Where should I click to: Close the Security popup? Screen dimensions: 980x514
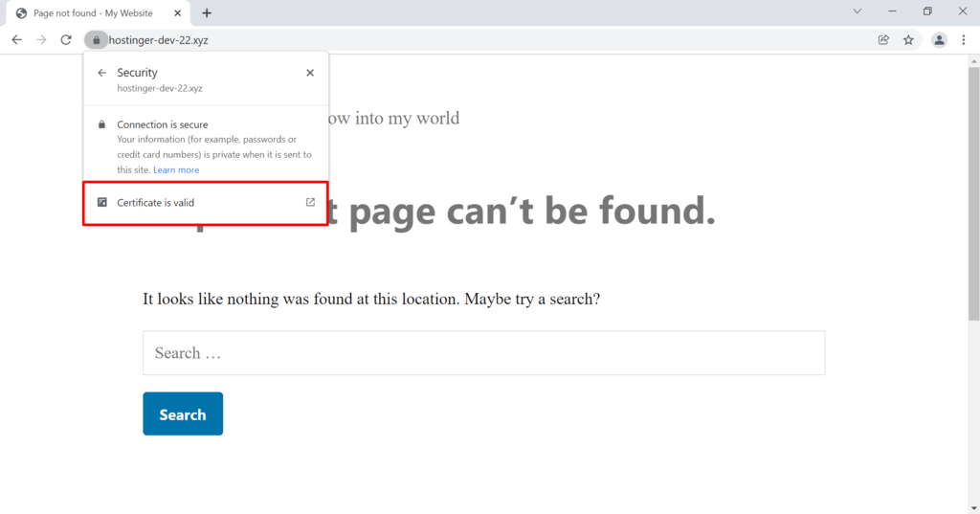click(310, 73)
